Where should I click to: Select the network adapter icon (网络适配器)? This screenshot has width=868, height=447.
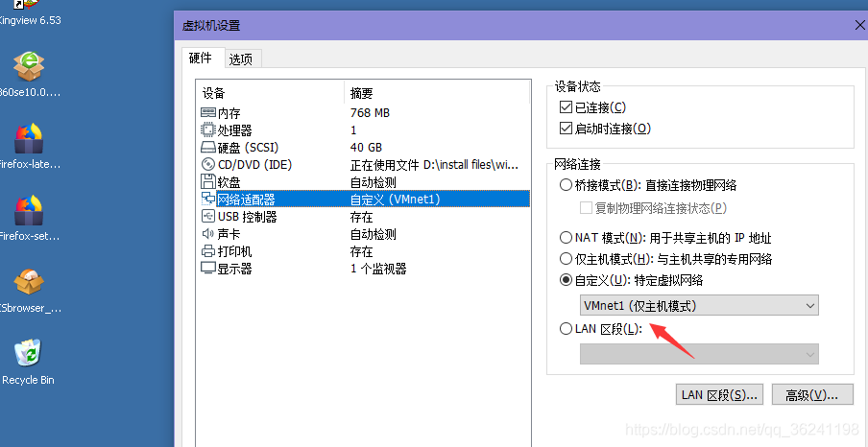click(x=207, y=200)
